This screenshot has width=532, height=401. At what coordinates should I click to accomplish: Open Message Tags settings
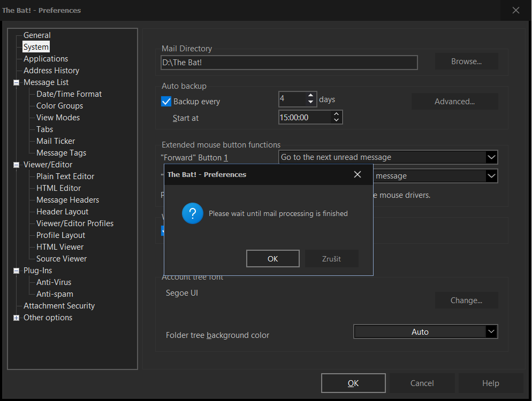click(62, 153)
